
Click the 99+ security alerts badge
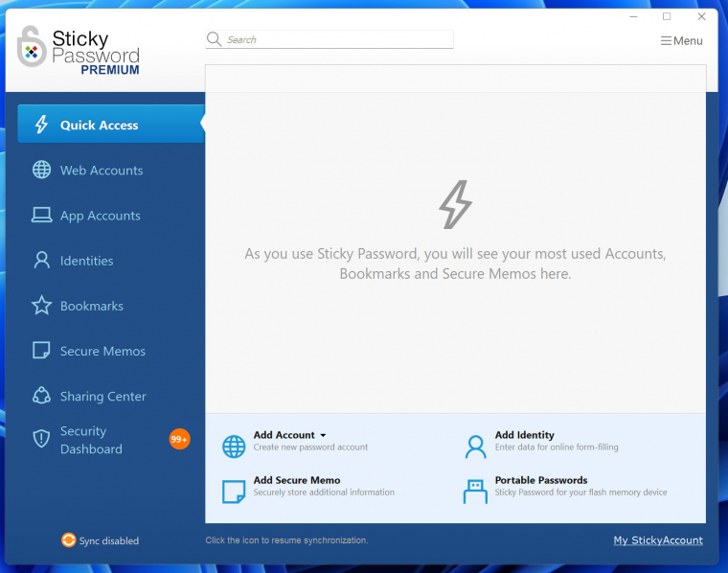coord(179,439)
